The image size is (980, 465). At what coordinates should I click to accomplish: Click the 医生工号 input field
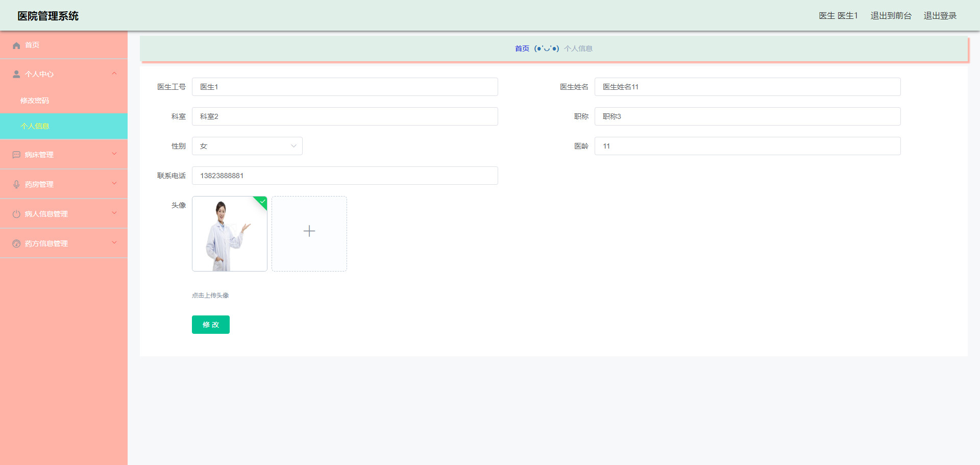(x=345, y=87)
